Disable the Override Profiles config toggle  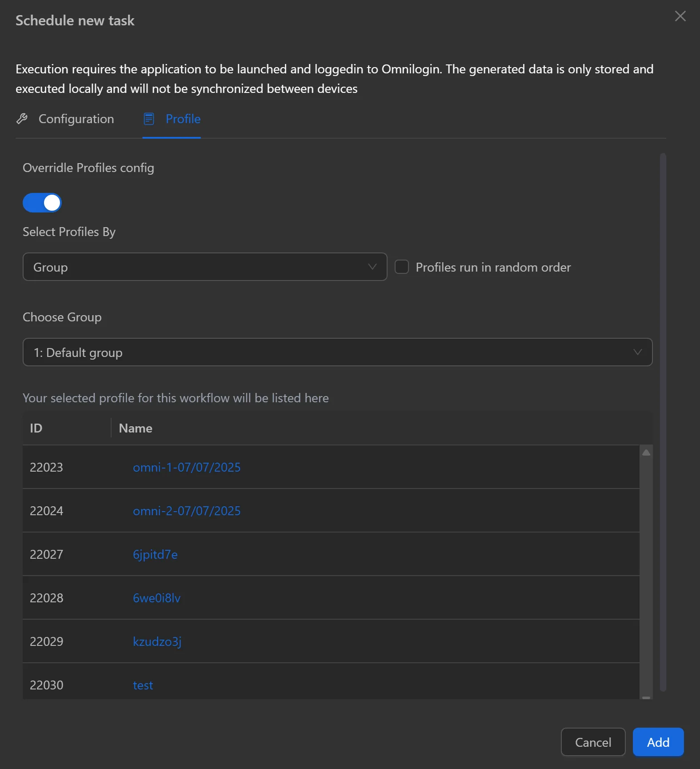pos(42,203)
